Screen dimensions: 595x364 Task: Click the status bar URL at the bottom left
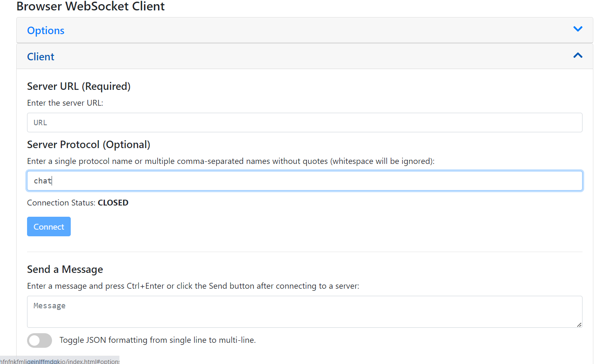59,361
